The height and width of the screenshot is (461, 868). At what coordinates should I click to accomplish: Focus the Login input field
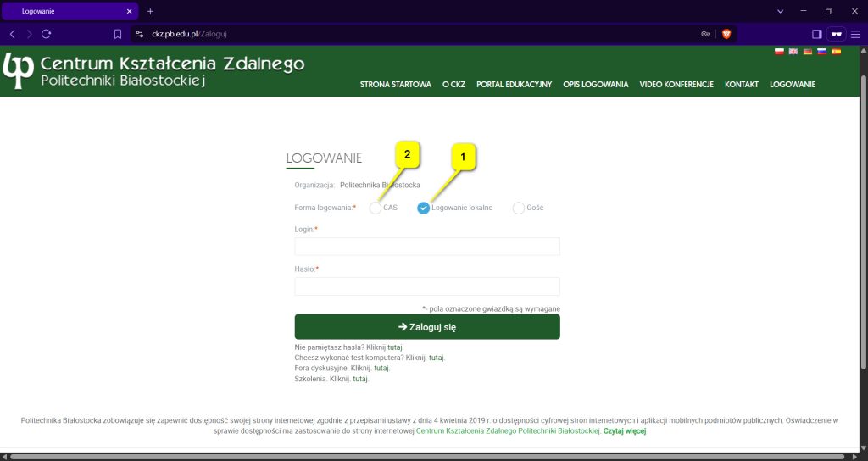click(427, 247)
